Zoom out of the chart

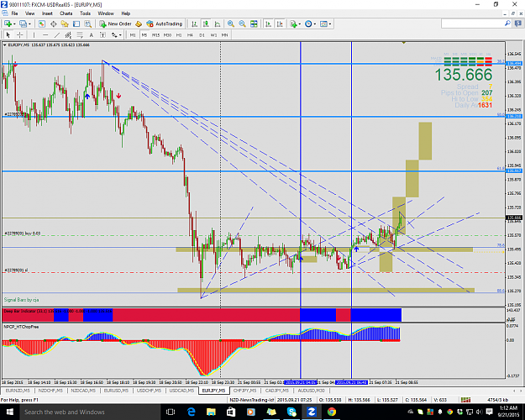(x=243, y=24)
